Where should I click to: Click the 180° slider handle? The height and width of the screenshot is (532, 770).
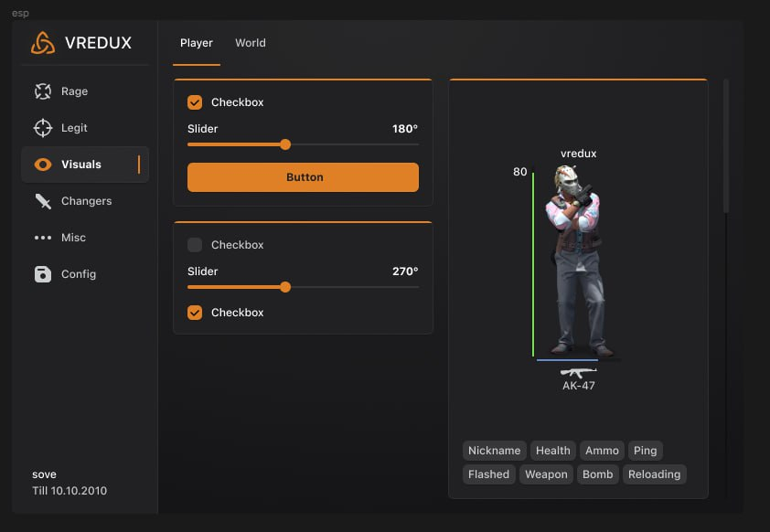[285, 144]
